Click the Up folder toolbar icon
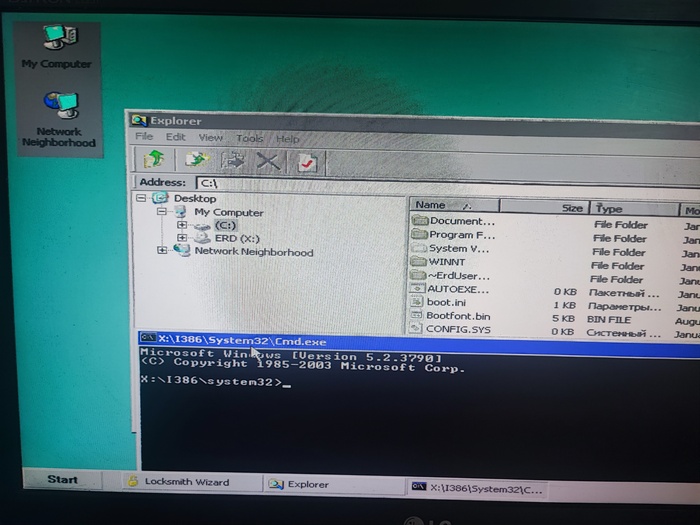 click(155, 160)
